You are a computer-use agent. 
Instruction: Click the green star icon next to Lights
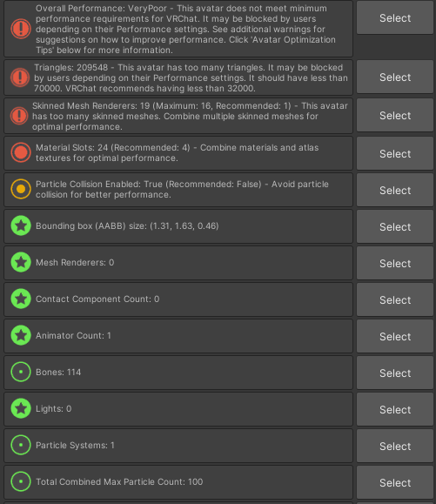click(21, 408)
